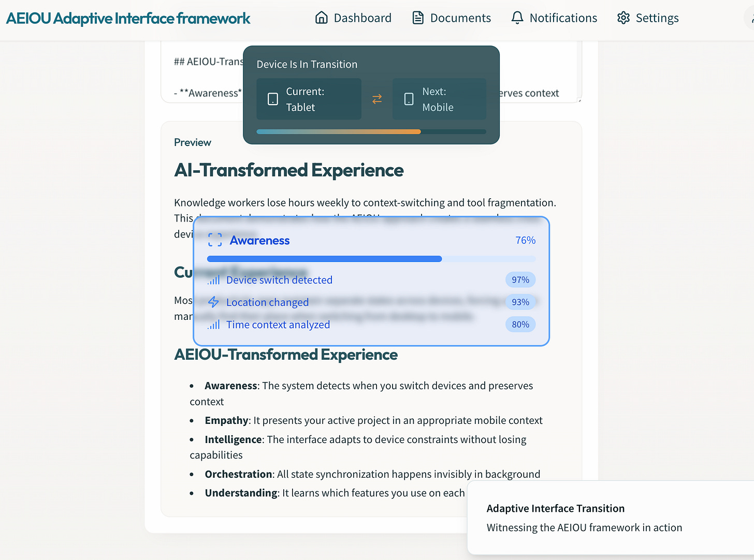
Task: Click the 93% confidence badge
Action: click(520, 302)
